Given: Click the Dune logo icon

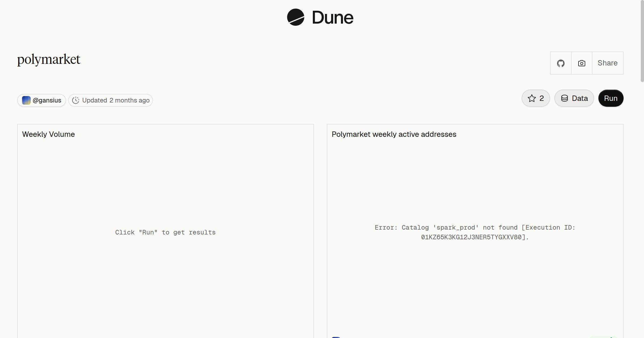Looking at the screenshot, I should (x=295, y=17).
